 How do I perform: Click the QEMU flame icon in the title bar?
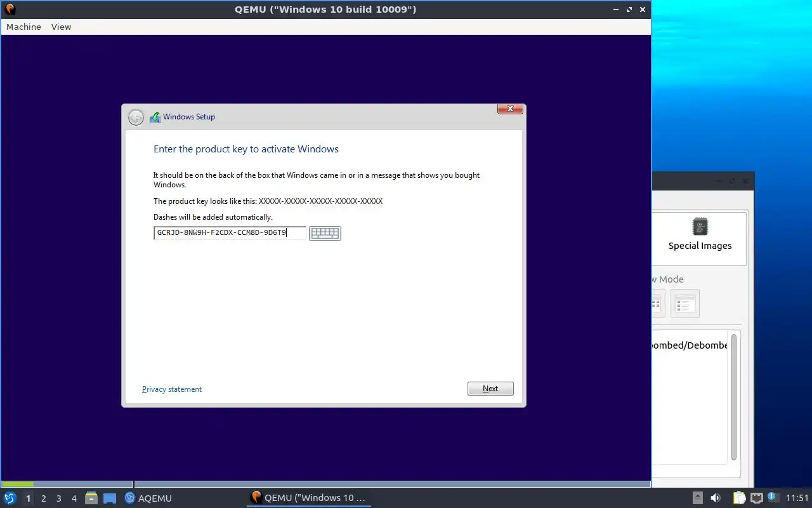tap(10, 10)
